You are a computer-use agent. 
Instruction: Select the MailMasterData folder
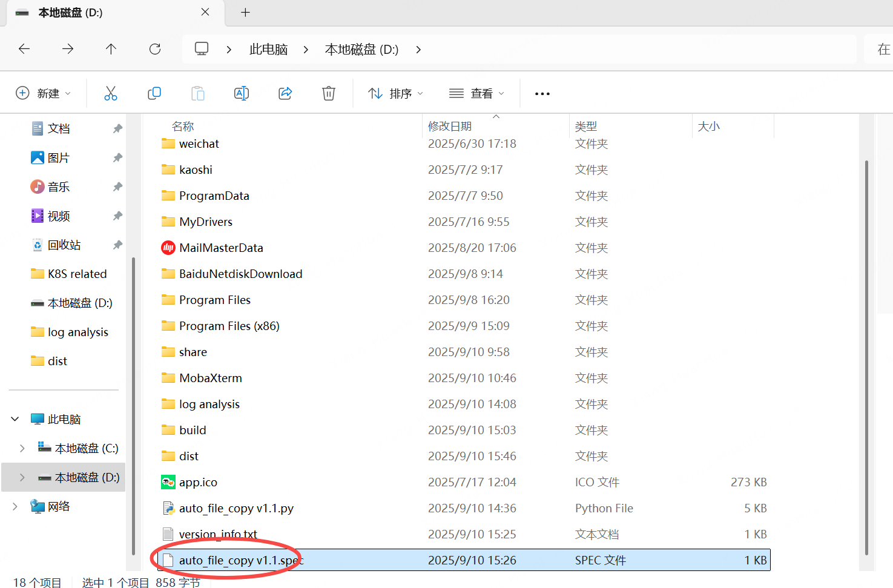point(221,248)
